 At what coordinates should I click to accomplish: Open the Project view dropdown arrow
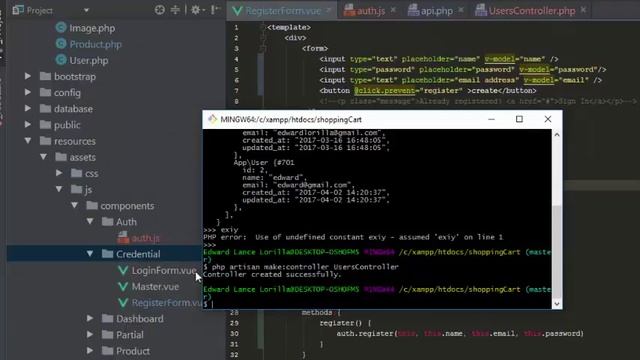[86, 10]
